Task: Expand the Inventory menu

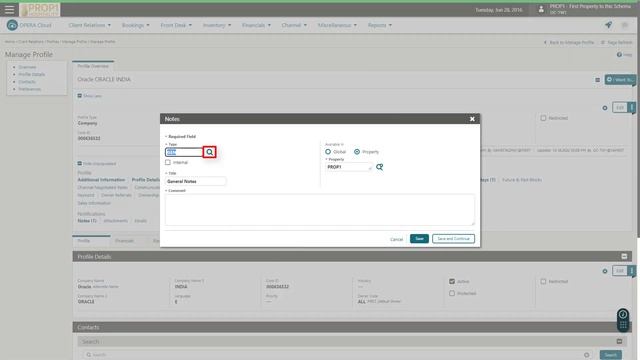Action: tap(217, 25)
